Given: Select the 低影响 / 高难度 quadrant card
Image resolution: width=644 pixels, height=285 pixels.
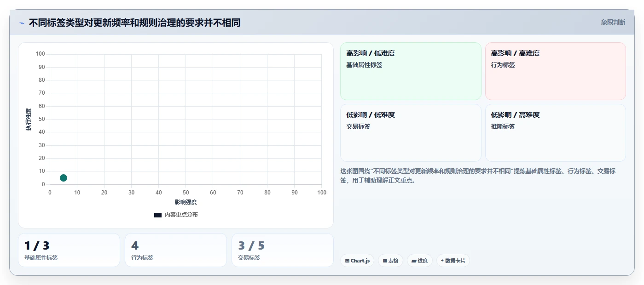Looking at the screenshot, I should pyautogui.click(x=555, y=133).
